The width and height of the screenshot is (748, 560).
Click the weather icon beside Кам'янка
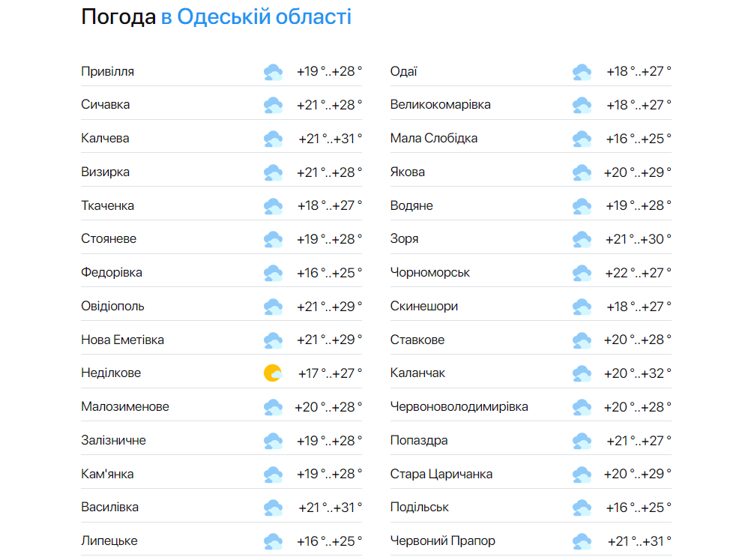[x=273, y=474]
